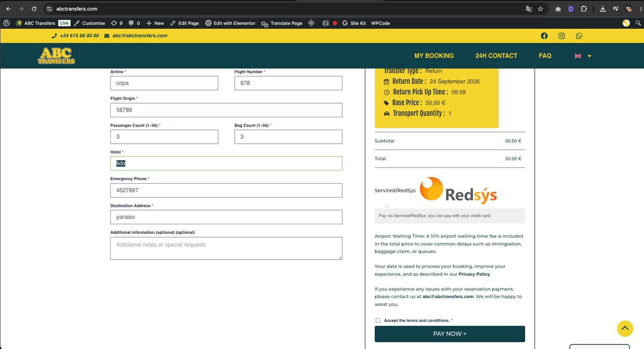This screenshot has height=349, width=644.
Task: Go to the 24H CONTACT page
Action: coord(496,56)
